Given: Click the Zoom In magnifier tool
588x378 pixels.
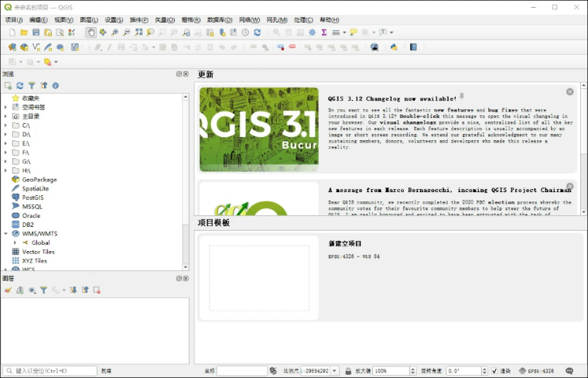Looking at the screenshot, I should (115, 33).
